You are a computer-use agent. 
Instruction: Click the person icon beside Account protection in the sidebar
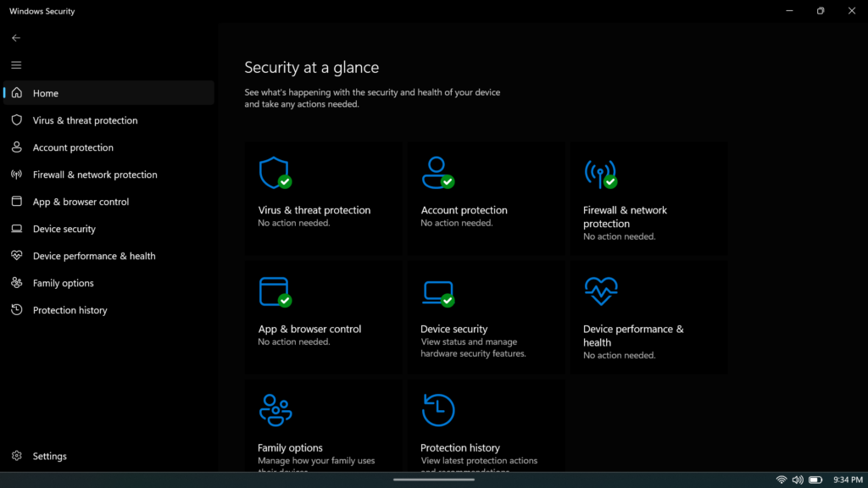17,147
